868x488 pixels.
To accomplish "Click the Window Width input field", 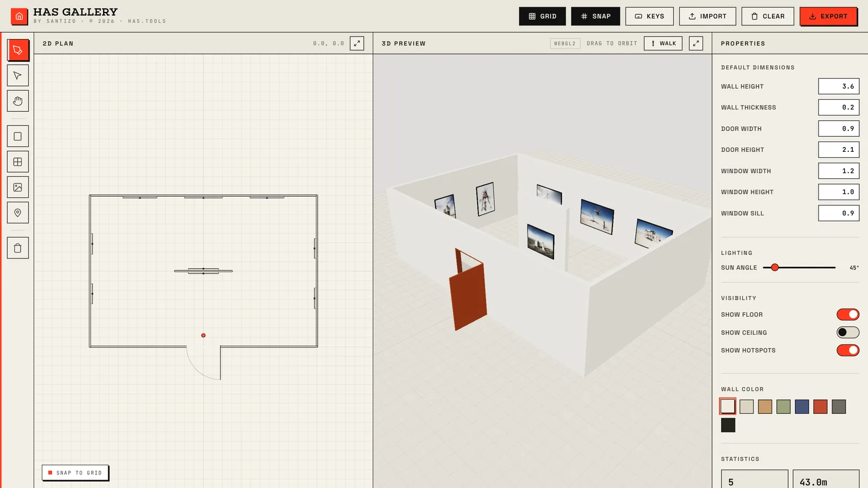I will [x=839, y=171].
